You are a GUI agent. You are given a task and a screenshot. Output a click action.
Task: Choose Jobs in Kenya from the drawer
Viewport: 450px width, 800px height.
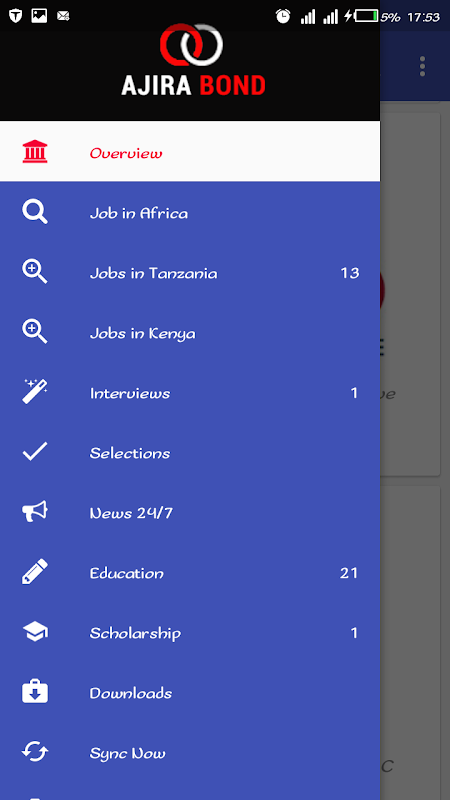tap(190, 333)
